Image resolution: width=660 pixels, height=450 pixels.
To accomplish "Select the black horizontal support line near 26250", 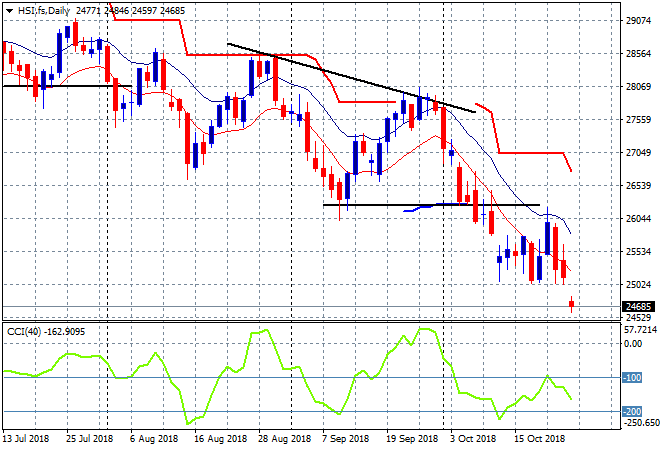I will [431, 205].
